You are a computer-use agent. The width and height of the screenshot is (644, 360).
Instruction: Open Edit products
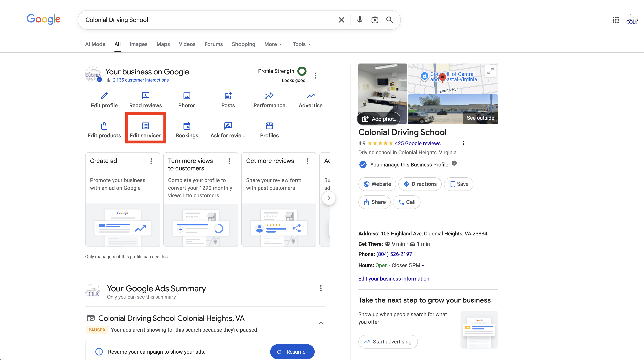click(x=104, y=130)
